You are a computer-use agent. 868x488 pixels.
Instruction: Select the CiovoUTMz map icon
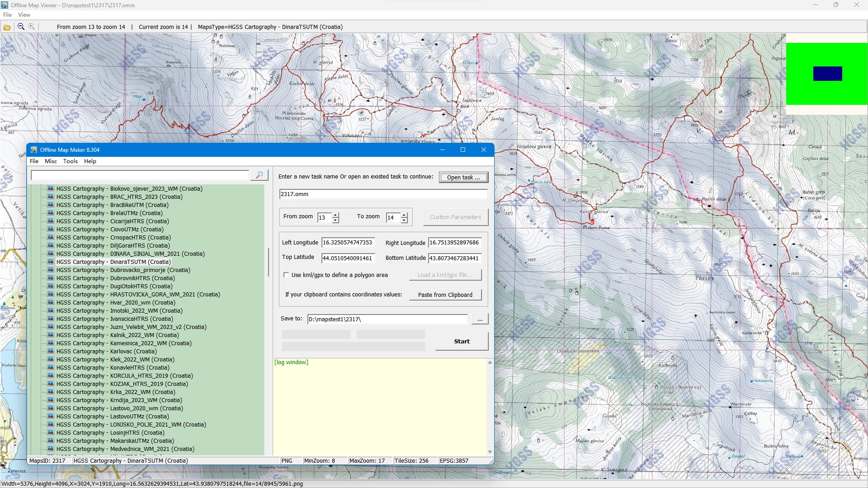coord(51,229)
